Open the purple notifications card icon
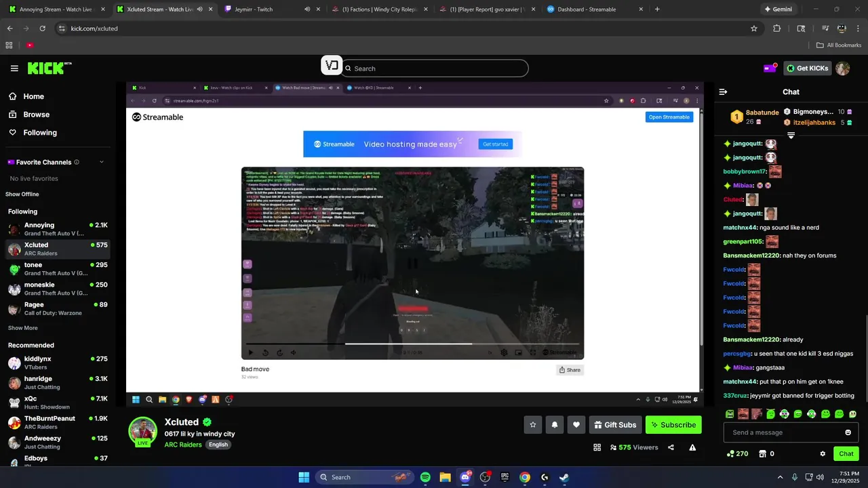Image resolution: width=868 pixels, height=488 pixels. [770, 68]
